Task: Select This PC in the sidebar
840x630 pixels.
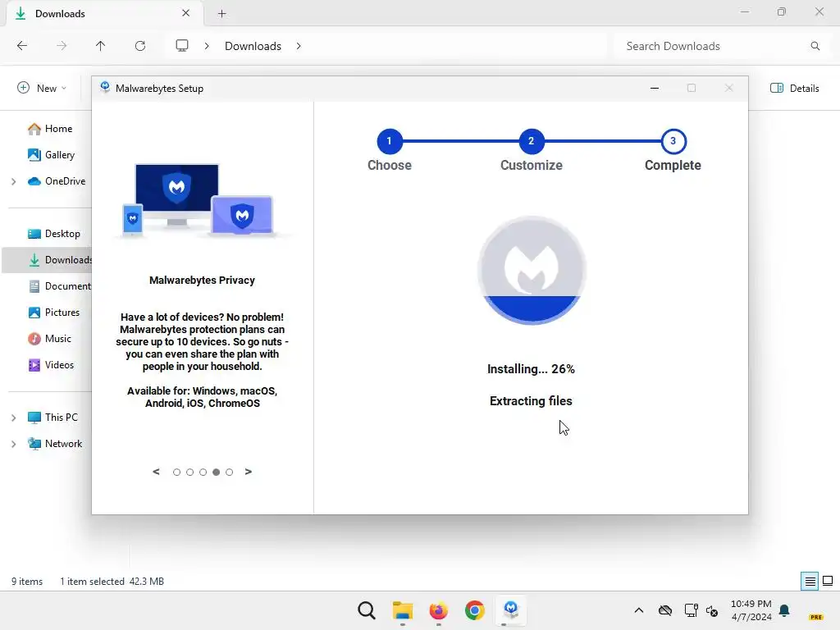Action: point(52,418)
